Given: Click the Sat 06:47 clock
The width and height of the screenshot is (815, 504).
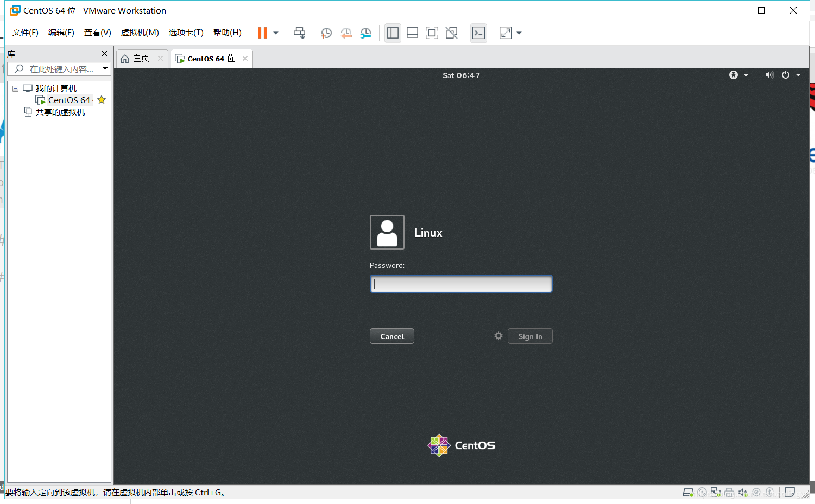Looking at the screenshot, I should (461, 75).
